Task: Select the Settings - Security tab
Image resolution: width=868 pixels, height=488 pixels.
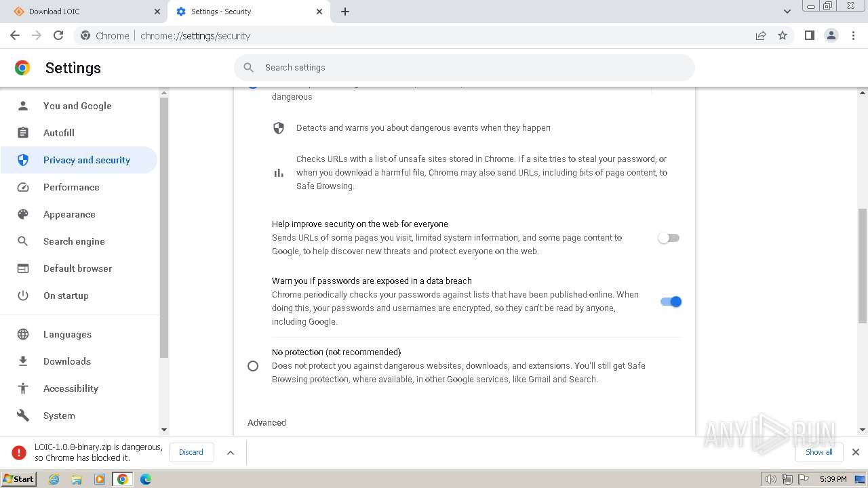Action: [248, 12]
